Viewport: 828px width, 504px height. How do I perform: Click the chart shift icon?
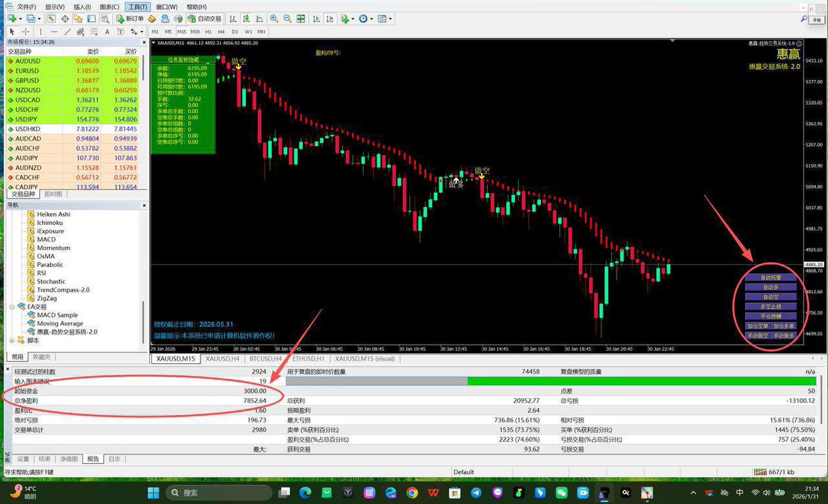(330, 19)
